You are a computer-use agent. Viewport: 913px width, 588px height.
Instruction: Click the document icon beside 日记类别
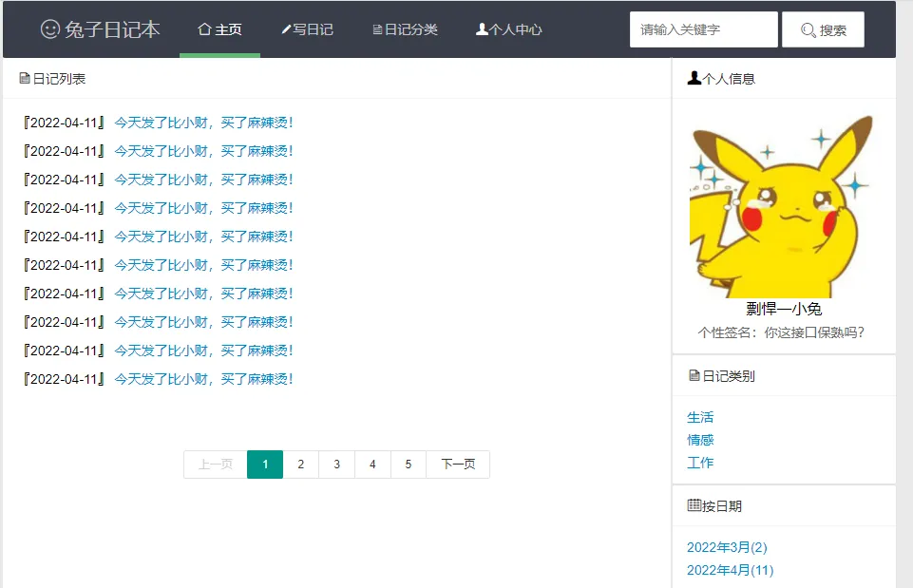click(x=694, y=375)
